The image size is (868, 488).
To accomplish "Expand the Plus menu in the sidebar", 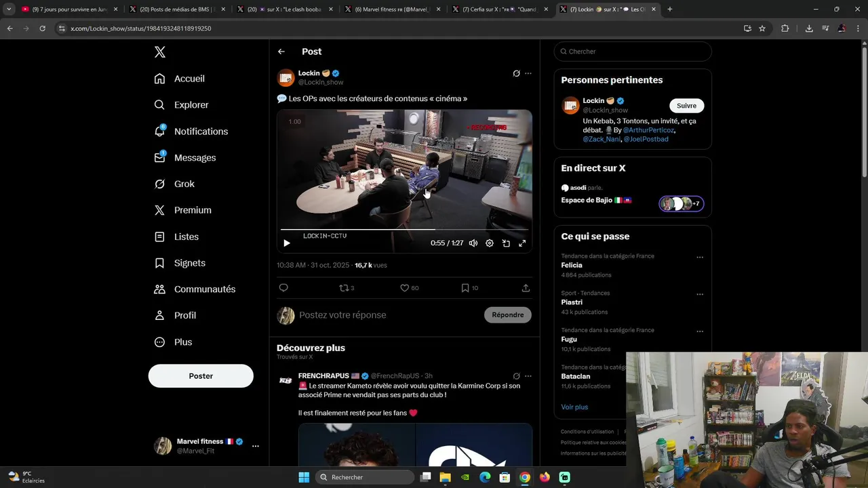I will pos(174,342).
